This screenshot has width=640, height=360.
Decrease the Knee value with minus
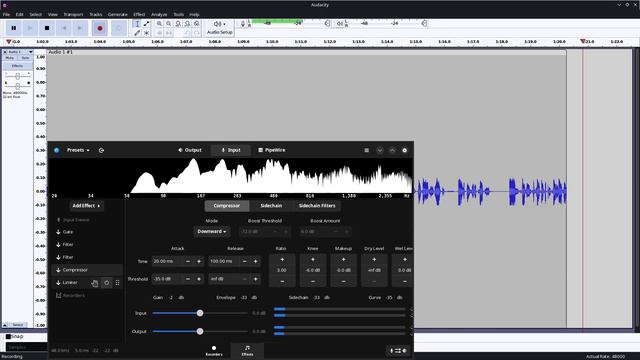point(313,282)
